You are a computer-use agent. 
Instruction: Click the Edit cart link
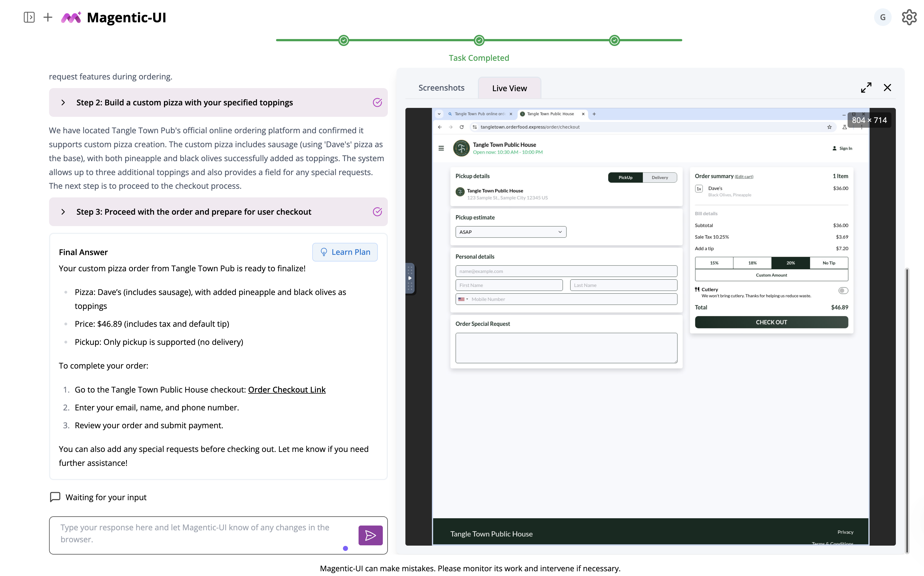[x=744, y=176]
